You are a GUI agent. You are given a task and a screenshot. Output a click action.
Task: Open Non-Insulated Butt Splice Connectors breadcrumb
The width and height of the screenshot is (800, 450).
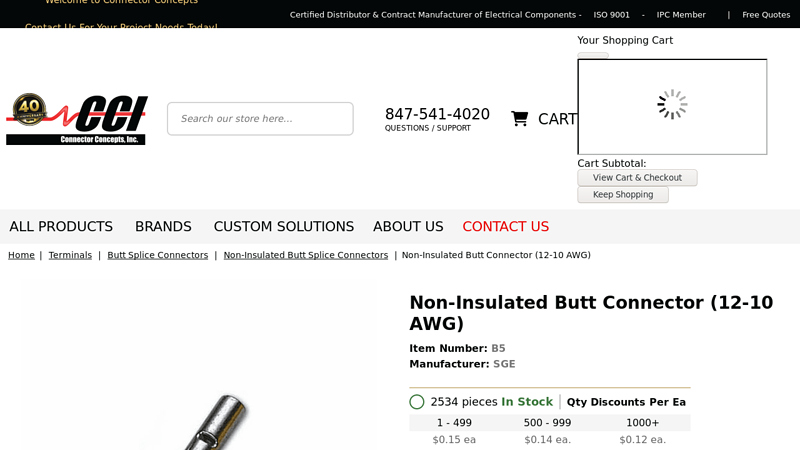pos(305,255)
